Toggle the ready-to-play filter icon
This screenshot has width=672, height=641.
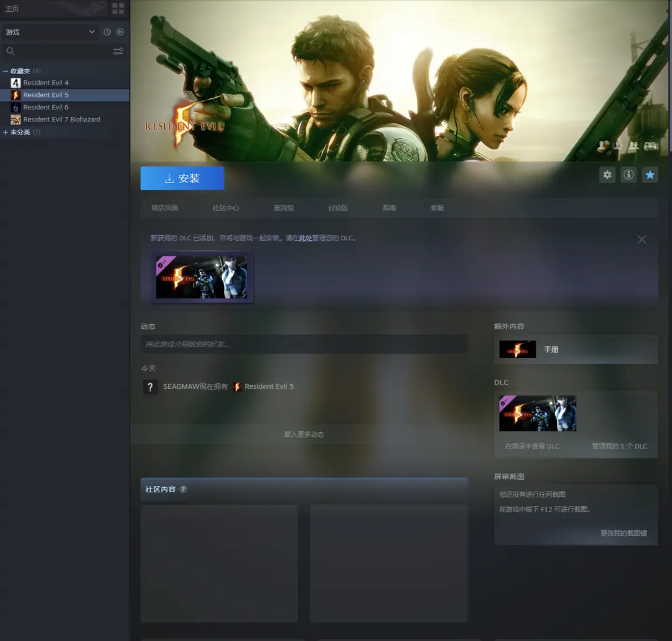(x=121, y=32)
